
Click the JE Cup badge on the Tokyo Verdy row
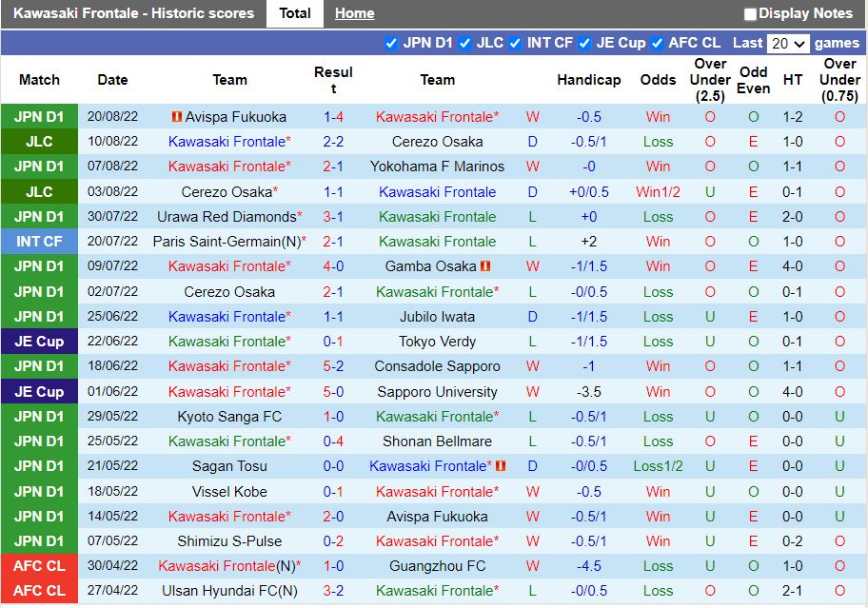tap(39, 342)
